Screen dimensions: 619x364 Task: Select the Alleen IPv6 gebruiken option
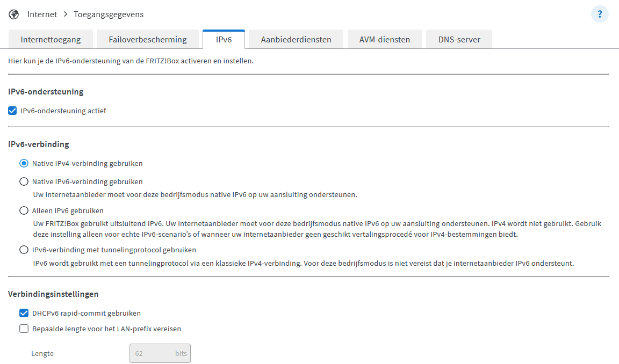pyautogui.click(x=24, y=210)
